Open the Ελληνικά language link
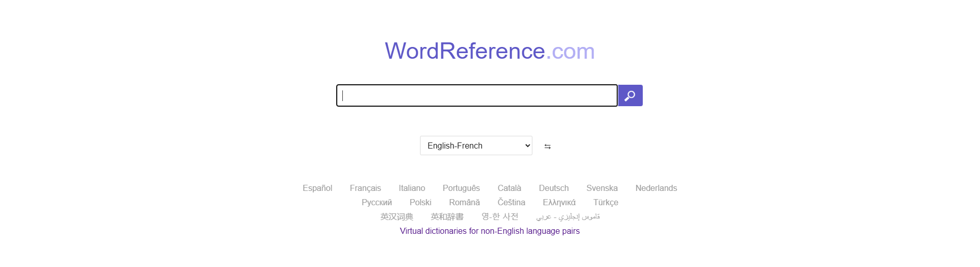Viewport: 980px width, 267px height. pyautogui.click(x=559, y=203)
